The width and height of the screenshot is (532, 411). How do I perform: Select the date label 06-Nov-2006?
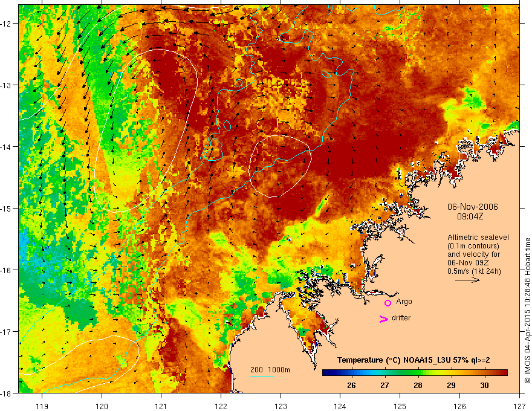click(x=473, y=207)
